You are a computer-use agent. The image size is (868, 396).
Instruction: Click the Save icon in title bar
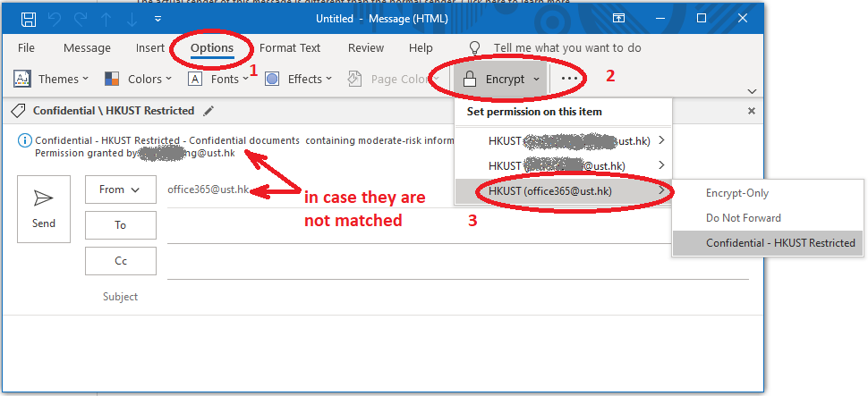click(x=29, y=19)
